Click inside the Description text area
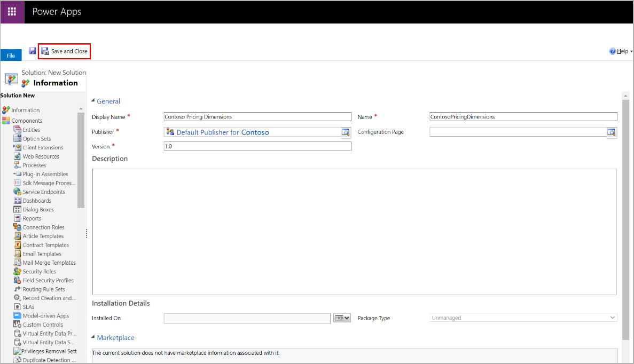The image size is (634, 364). click(355, 232)
